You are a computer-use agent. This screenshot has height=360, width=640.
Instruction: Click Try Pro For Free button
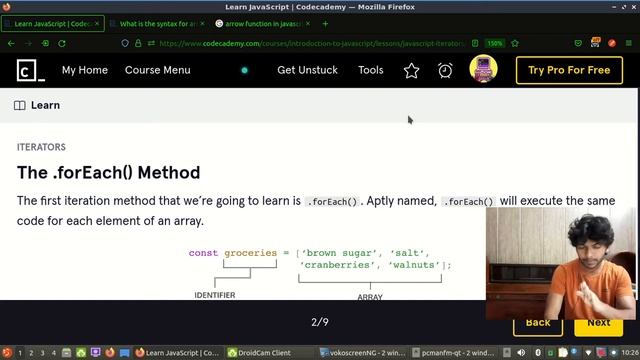pyautogui.click(x=569, y=70)
